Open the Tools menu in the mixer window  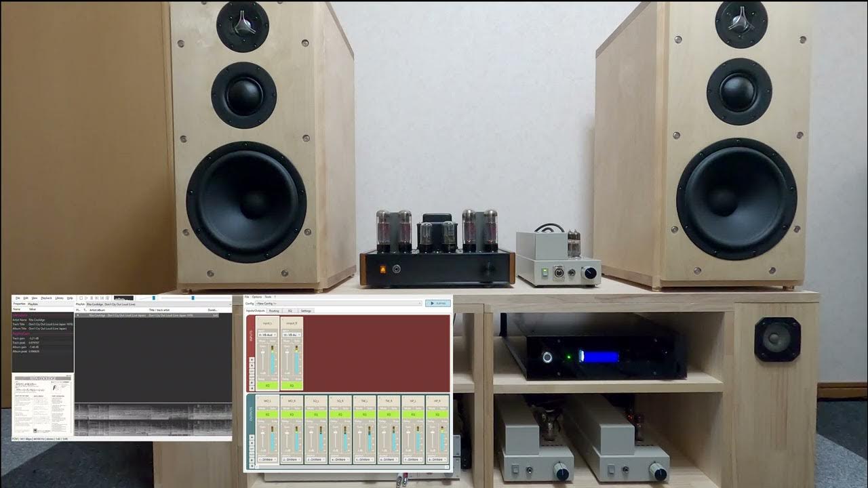coord(268,297)
